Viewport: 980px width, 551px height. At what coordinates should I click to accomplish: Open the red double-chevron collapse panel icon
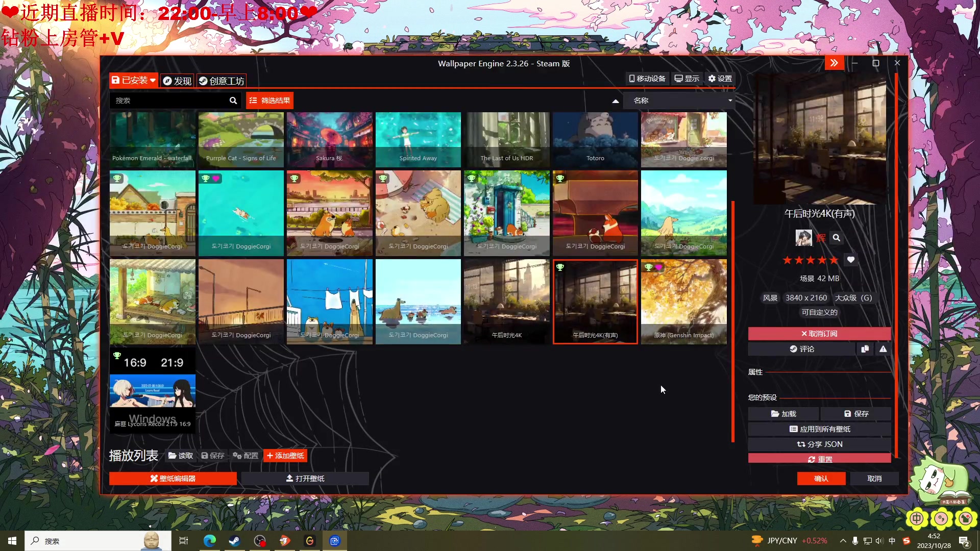click(x=834, y=63)
